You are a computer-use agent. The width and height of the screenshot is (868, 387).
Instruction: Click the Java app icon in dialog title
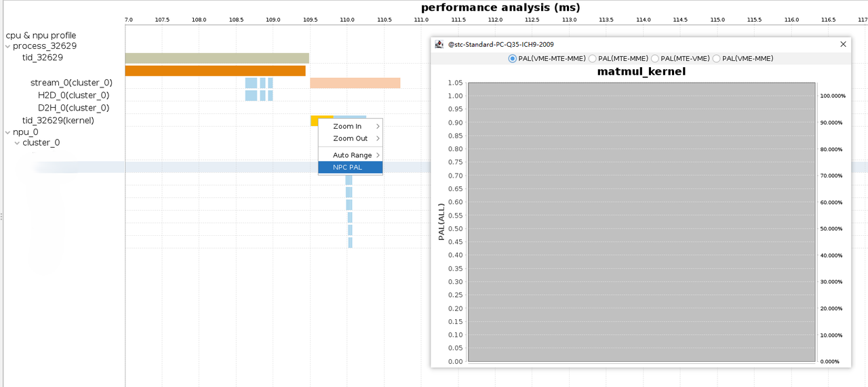click(x=439, y=44)
